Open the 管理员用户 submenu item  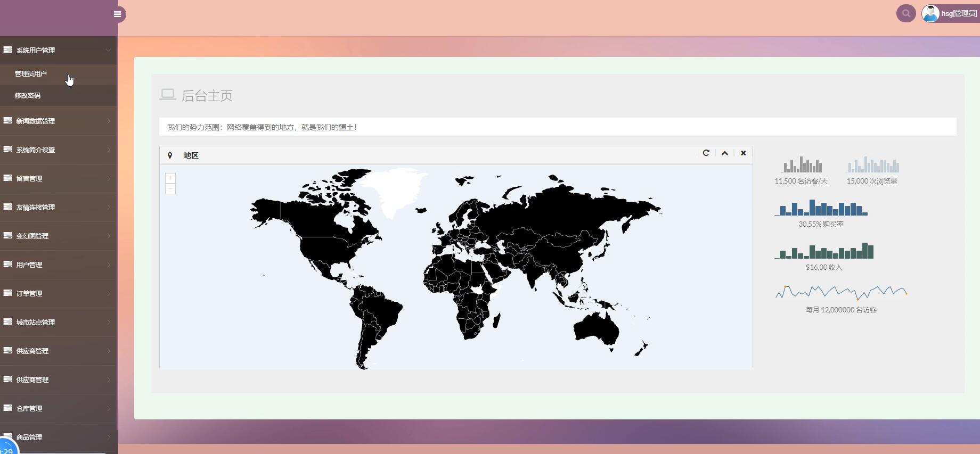[31, 74]
